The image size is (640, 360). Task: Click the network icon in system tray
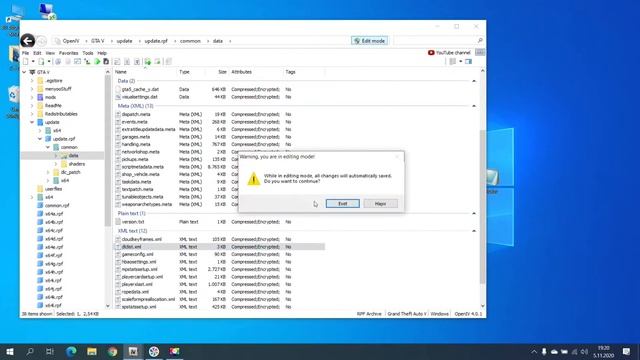click(x=574, y=351)
